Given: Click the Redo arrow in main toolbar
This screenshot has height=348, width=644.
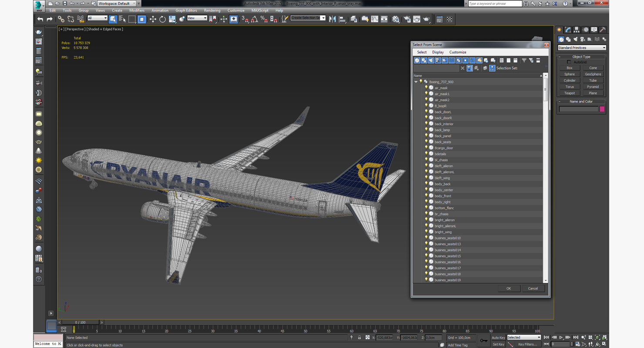Looking at the screenshot, I should (x=50, y=19).
